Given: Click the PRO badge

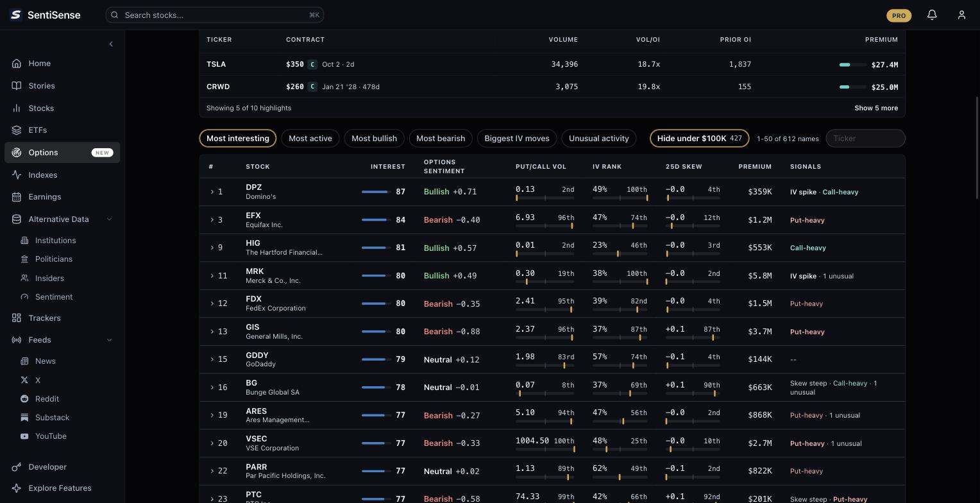Looking at the screenshot, I should pos(899,15).
